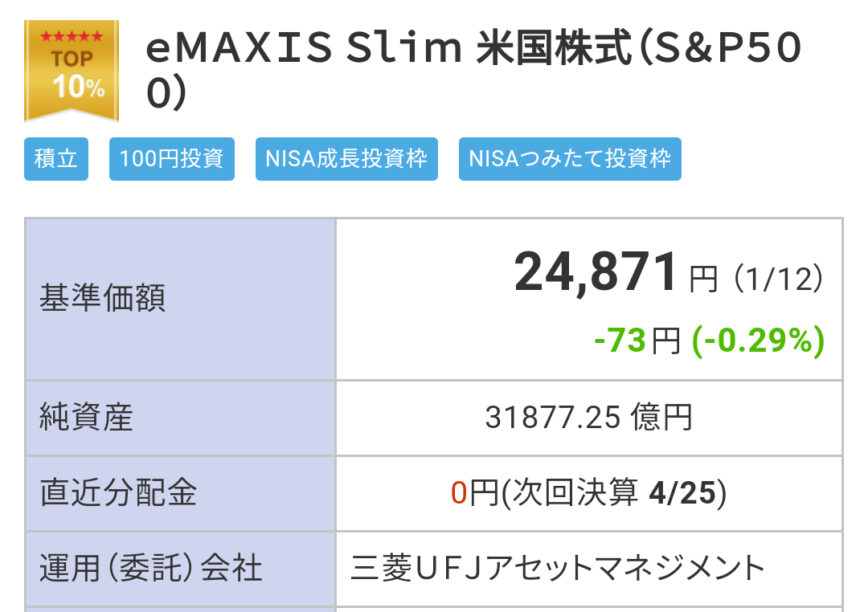
Task: Click the eMAXIS Slim 米国株式 fund title
Action: tap(473, 70)
